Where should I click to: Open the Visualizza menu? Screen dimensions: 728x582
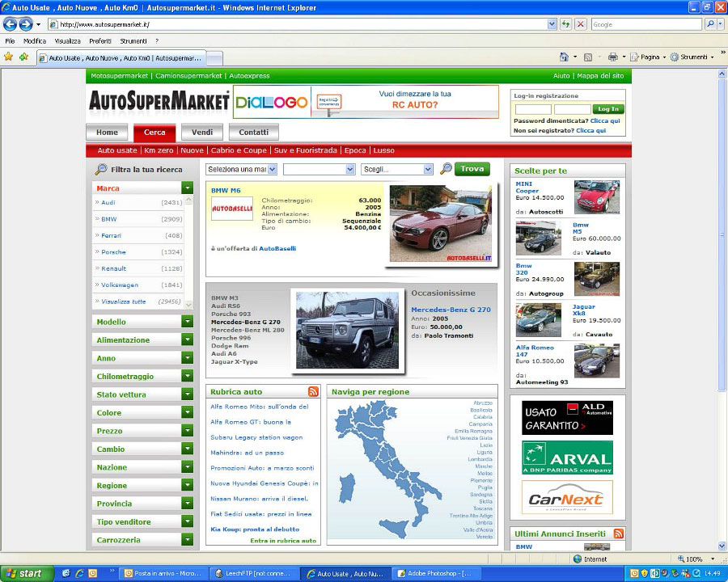click(x=67, y=41)
